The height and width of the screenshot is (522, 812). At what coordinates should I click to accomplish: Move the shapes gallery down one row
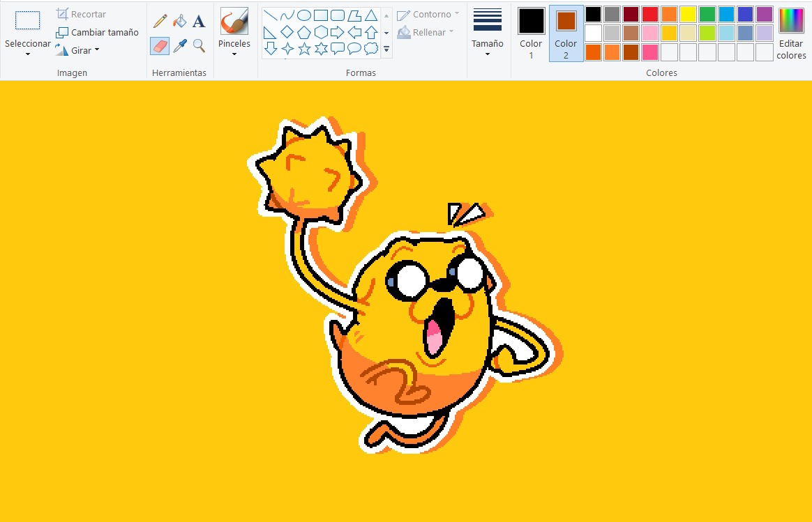386,33
